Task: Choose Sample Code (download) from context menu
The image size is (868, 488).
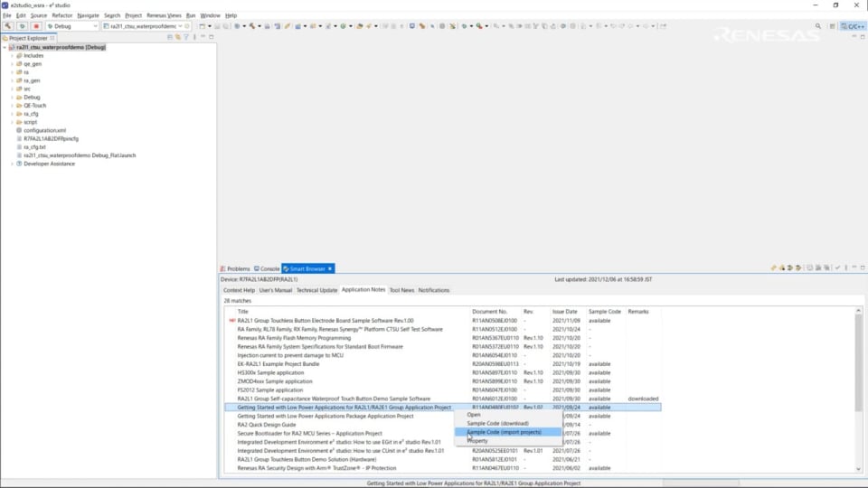Action: 497,423
